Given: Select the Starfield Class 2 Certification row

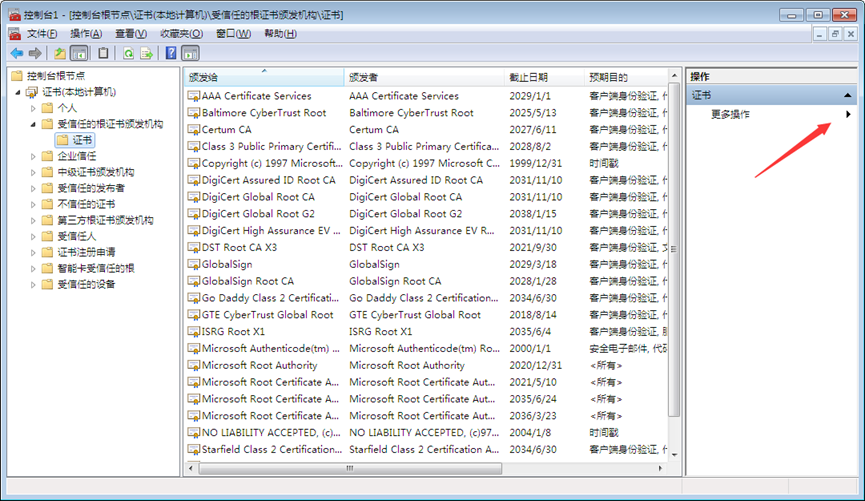Looking at the screenshot, I should point(426,449).
